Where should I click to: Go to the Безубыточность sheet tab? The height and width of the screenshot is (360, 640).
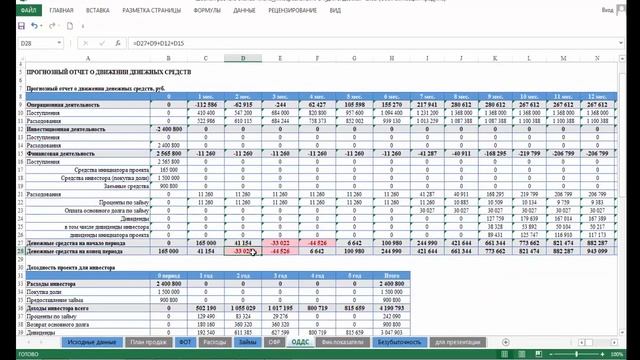coord(399,342)
